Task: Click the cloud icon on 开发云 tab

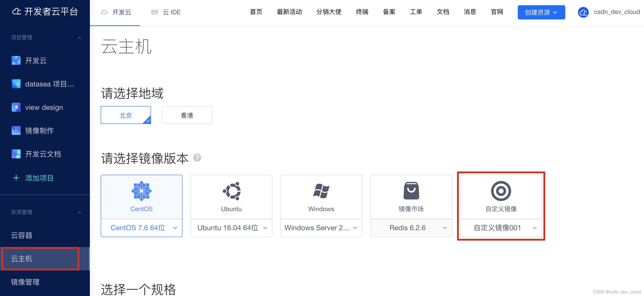Action: 104,12
